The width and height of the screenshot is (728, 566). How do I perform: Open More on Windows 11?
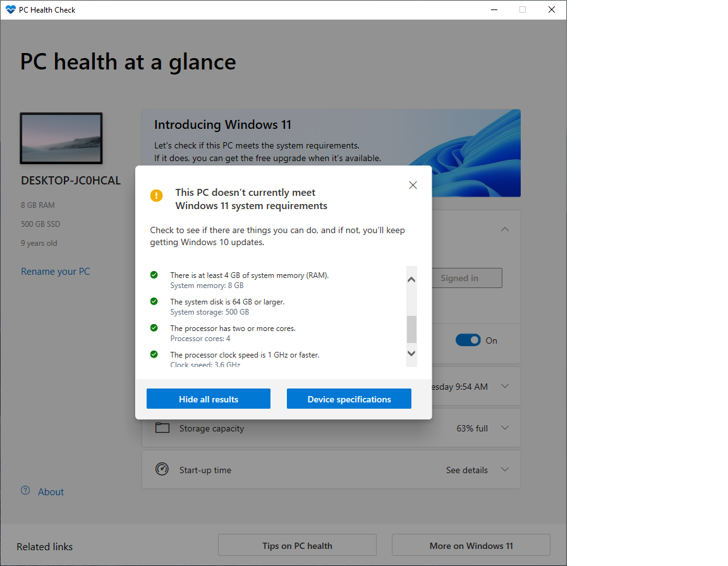click(x=471, y=546)
